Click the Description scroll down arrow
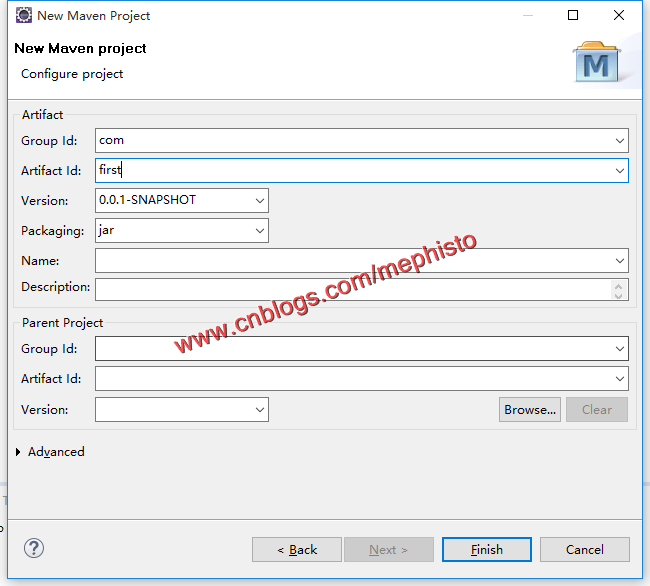This screenshot has width=650, height=586. click(618, 295)
